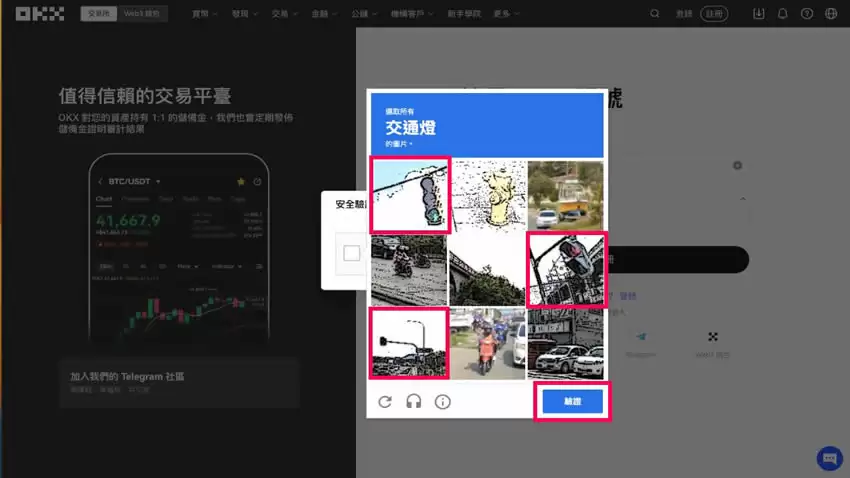Expand the 買幣 menu in header
Image resolution: width=850 pixels, height=478 pixels.
pyautogui.click(x=204, y=14)
